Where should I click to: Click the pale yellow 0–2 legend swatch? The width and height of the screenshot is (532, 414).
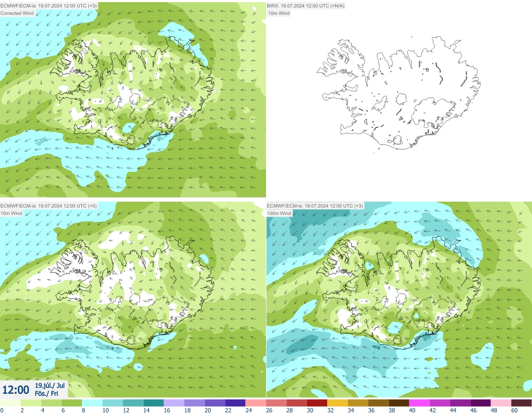pyautogui.click(x=11, y=403)
